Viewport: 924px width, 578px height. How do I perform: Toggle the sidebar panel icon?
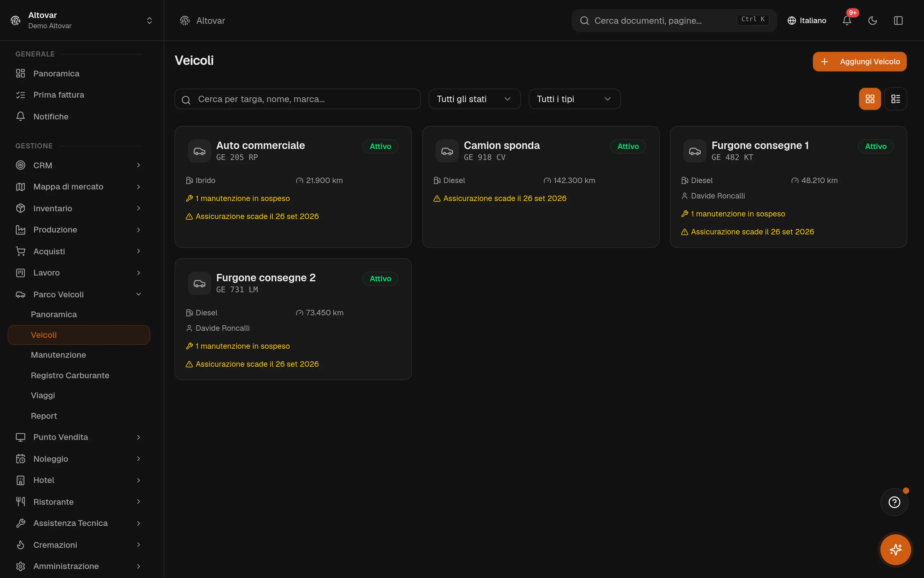898,21
